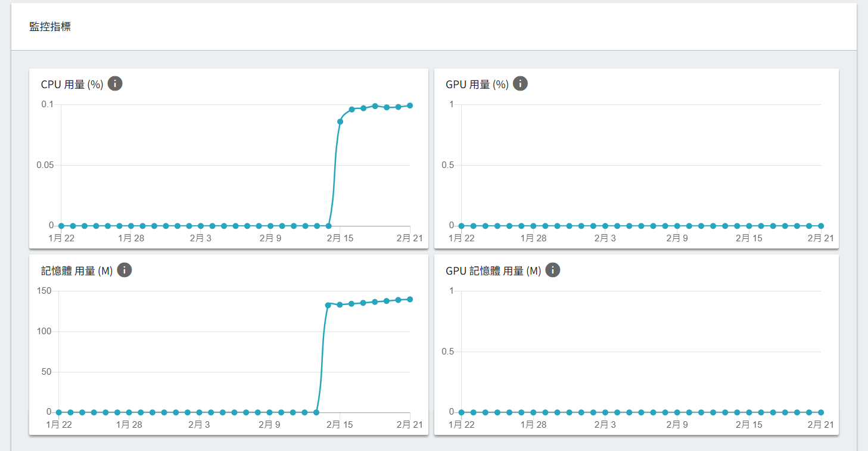Click the 監控指標 section heading

(50, 27)
